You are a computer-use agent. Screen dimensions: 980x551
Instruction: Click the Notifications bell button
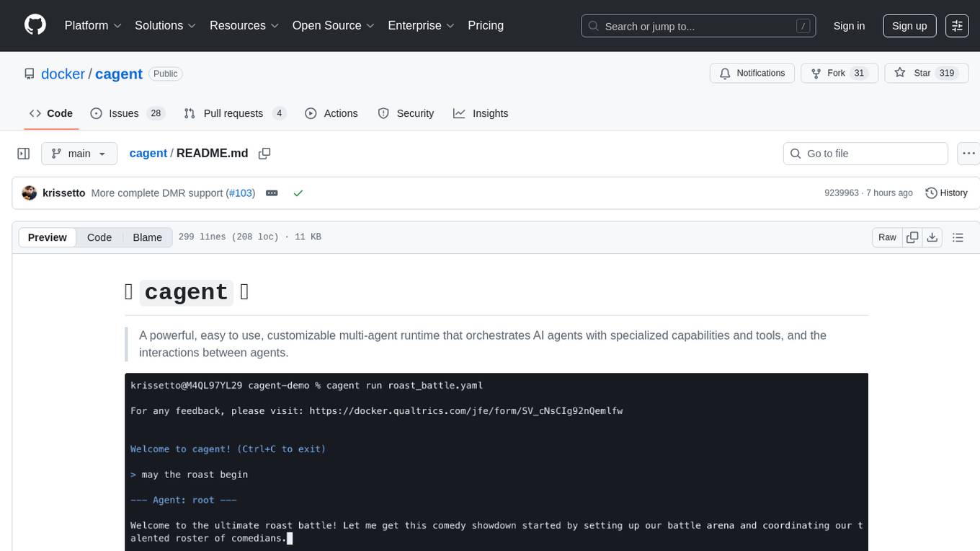(x=752, y=73)
